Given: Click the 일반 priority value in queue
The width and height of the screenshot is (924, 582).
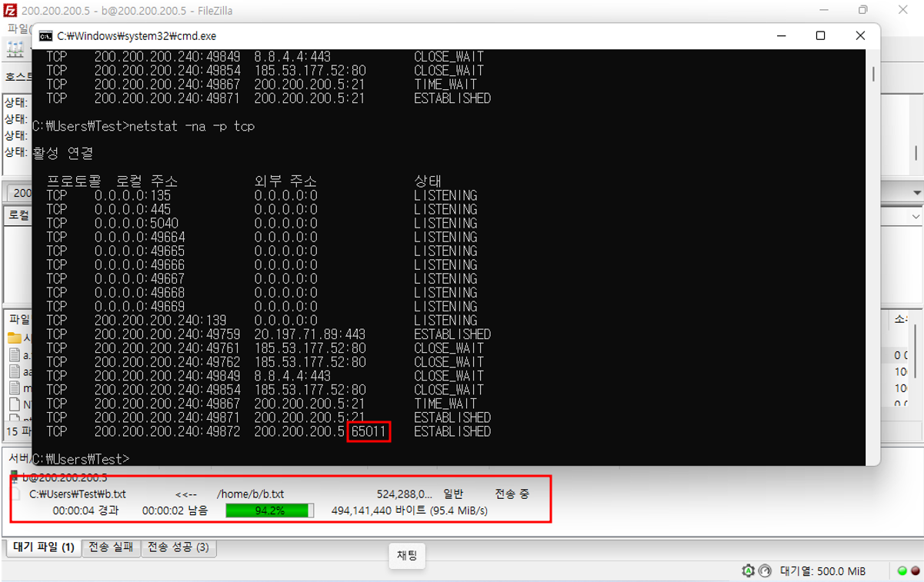Looking at the screenshot, I should point(454,494).
